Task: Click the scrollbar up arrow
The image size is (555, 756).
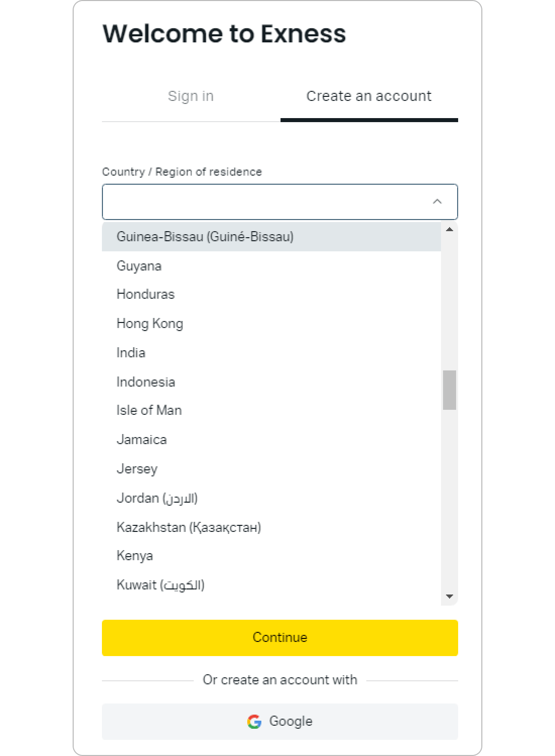Action: pyautogui.click(x=449, y=229)
